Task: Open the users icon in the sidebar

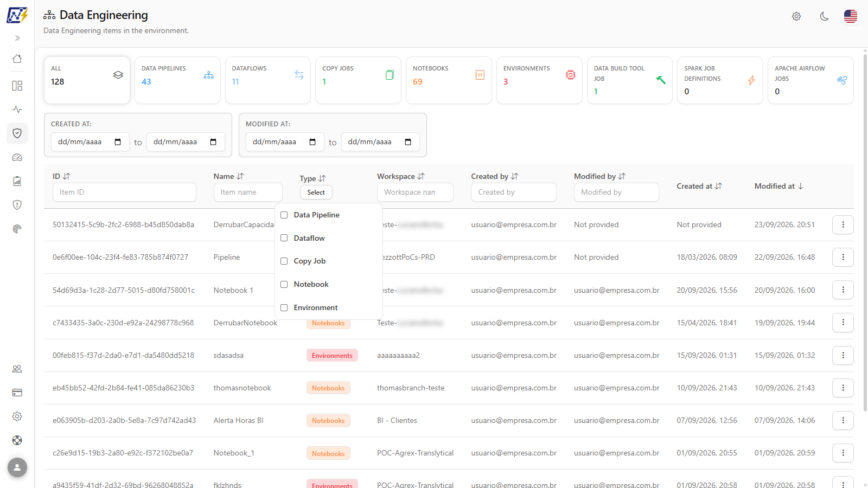Action: [x=17, y=369]
